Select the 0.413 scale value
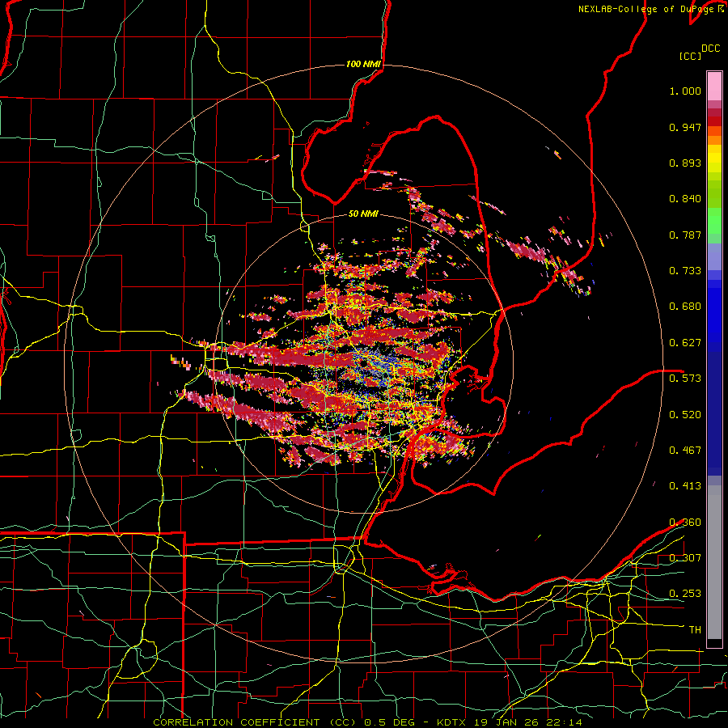 tap(685, 486)
